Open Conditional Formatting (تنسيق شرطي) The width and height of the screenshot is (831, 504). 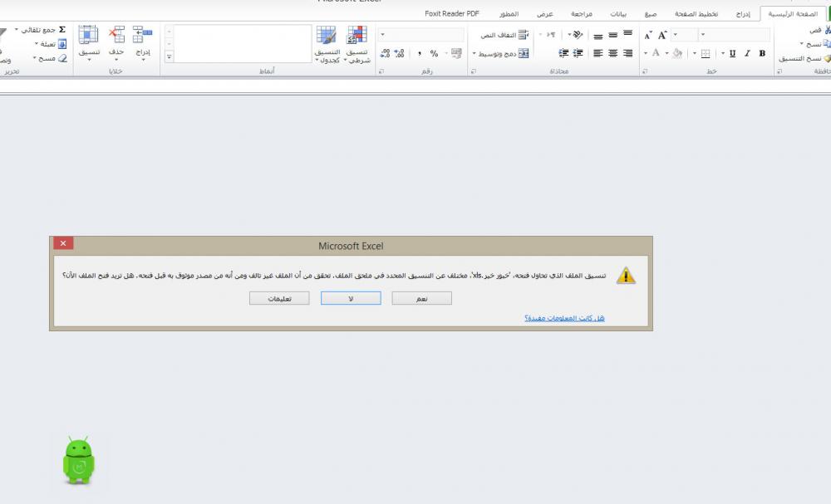click(357, 44)
